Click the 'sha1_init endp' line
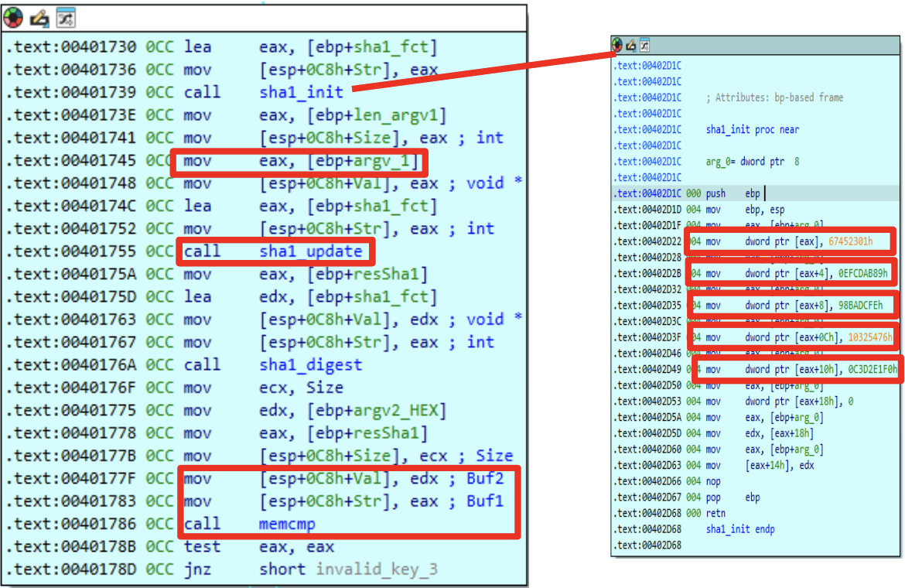 click(739, 529)
